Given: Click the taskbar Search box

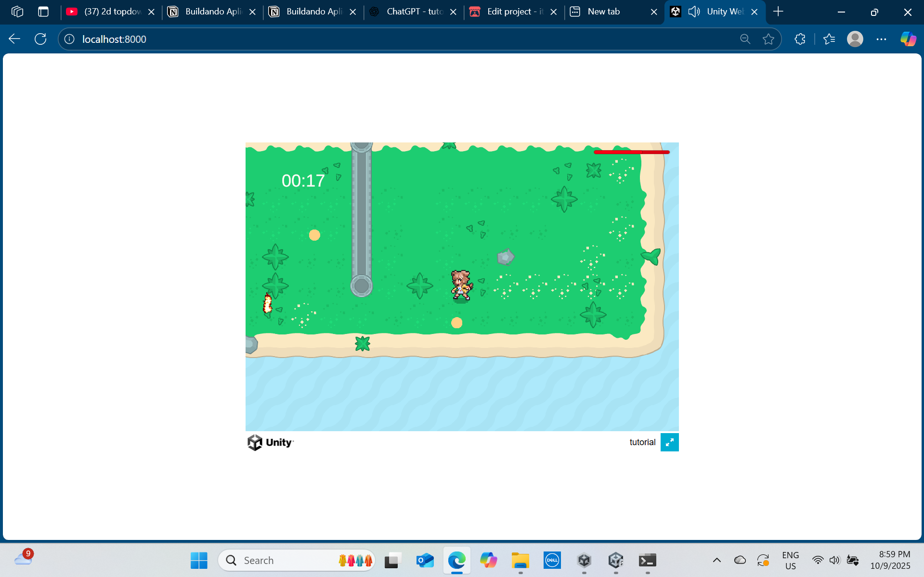Looking at the screenshot, I should coord(296,560).
